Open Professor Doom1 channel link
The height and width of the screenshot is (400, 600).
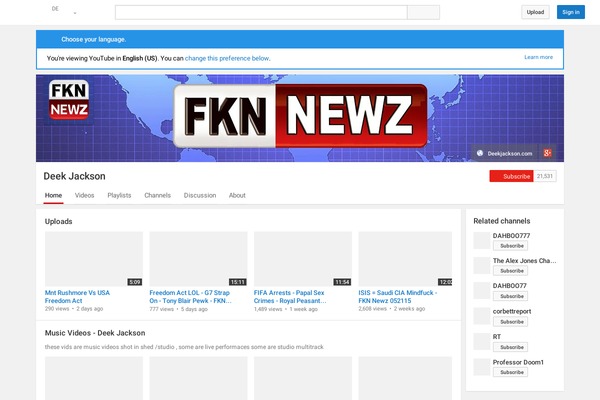pos(518,362)
